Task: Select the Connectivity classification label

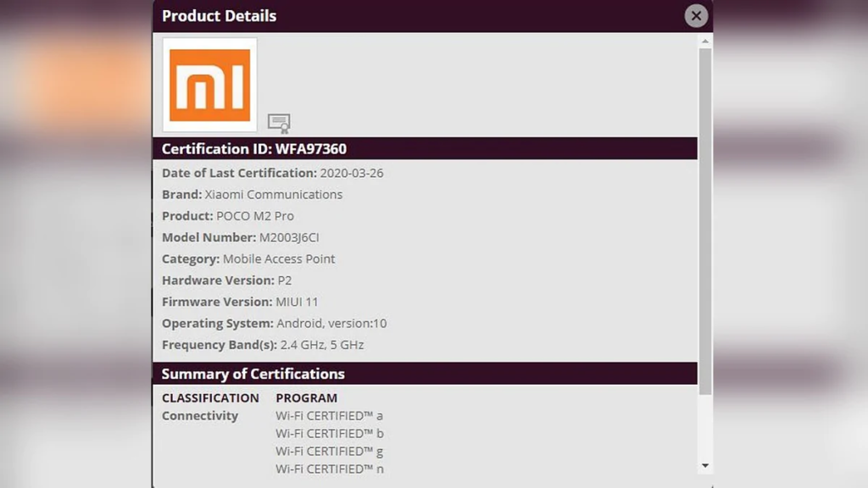Action: point(200,415)
